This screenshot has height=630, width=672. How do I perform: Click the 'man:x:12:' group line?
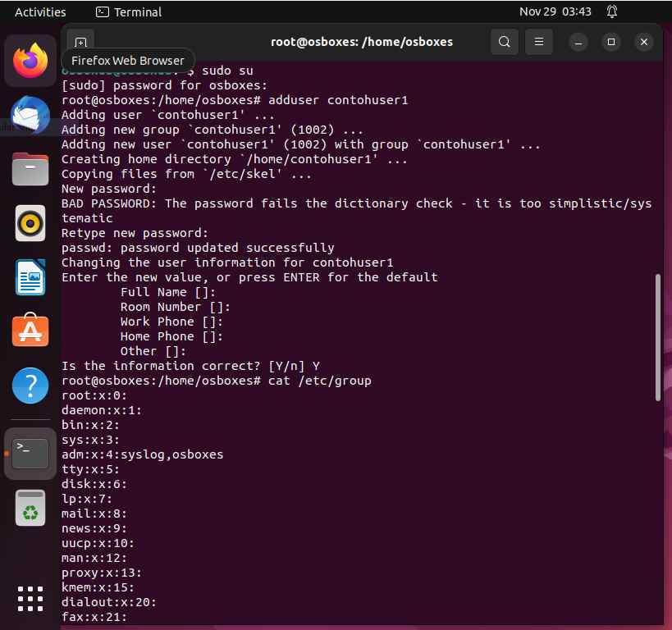tap(94, 558)
